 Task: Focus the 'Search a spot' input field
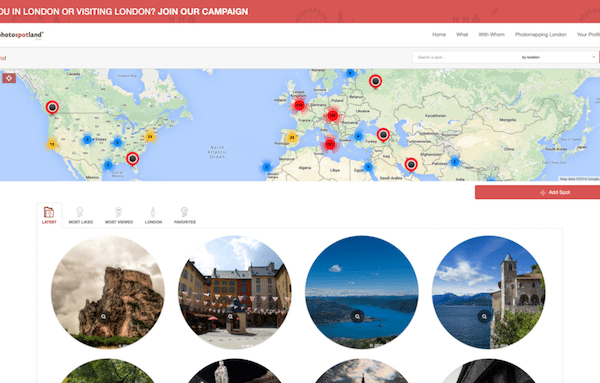pyautogui.click(x=465, y=57)
